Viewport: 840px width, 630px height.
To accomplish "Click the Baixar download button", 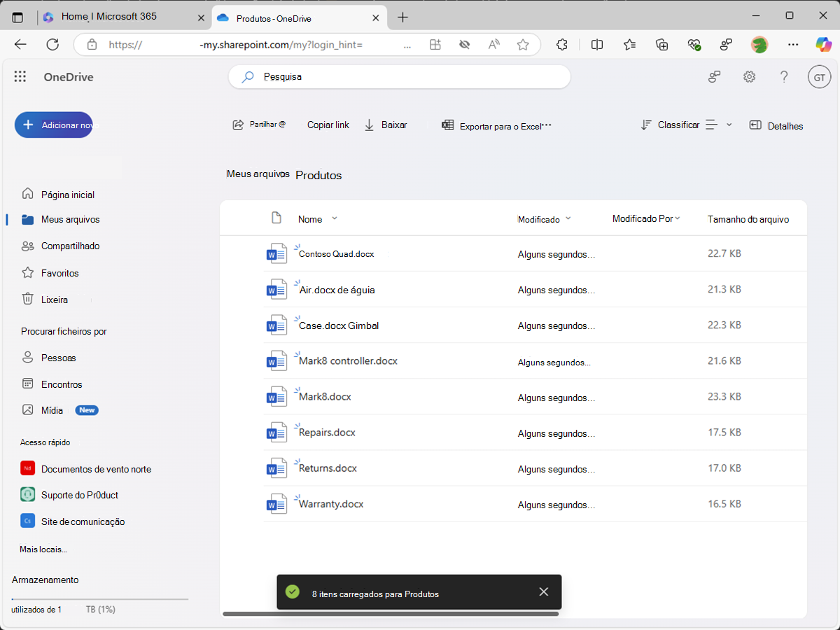I will 386,125.
